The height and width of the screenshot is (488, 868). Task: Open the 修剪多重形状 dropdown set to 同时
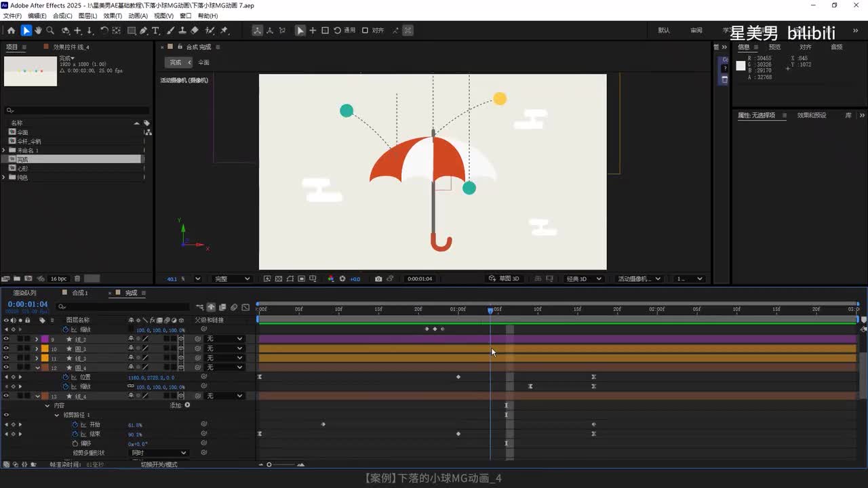159,453
